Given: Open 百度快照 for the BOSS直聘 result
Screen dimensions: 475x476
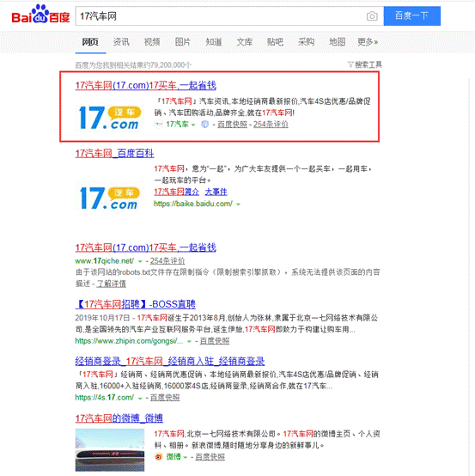Looking at the screenshot, I should click(215, 341).
